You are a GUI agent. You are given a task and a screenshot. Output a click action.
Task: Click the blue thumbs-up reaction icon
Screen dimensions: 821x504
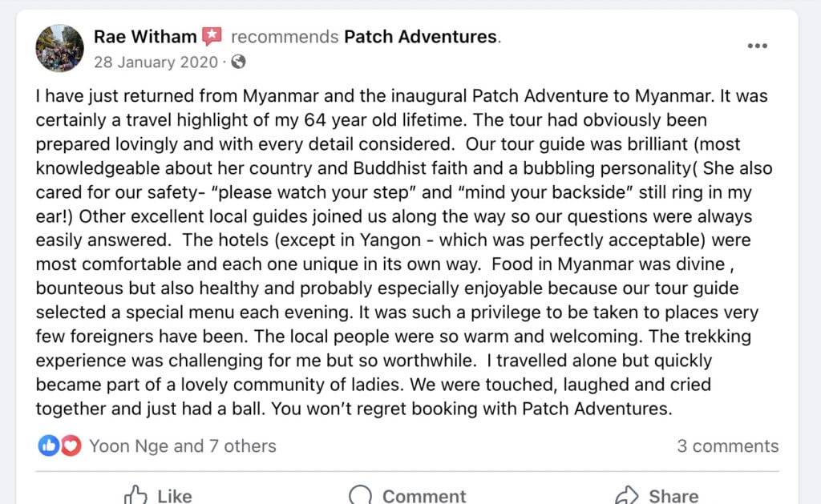[x=49, y=446]
